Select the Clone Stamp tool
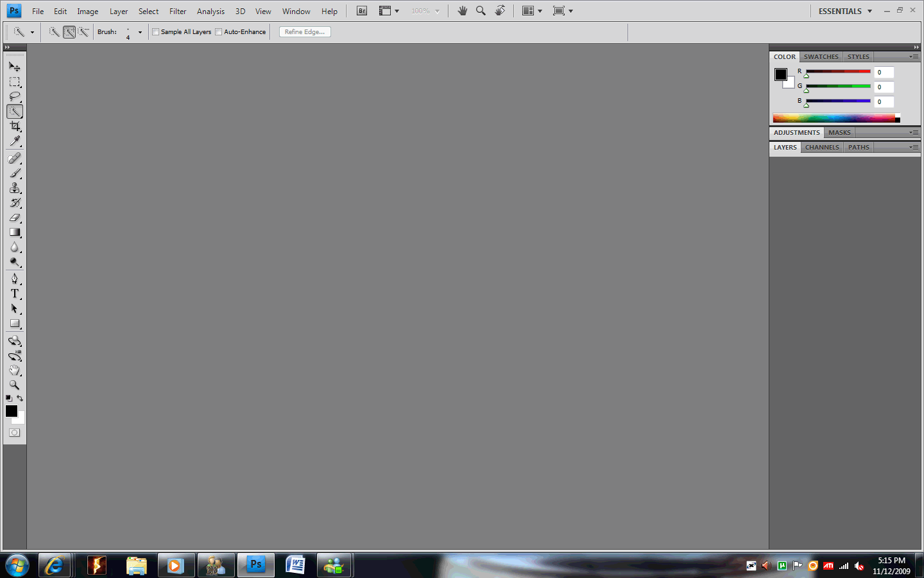 coord(14,188)
